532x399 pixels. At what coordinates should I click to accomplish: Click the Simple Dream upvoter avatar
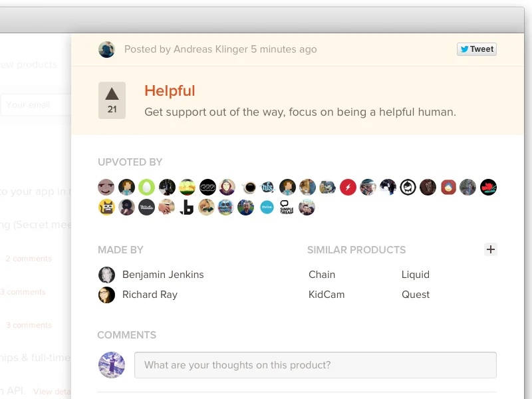tap(287, 207)
